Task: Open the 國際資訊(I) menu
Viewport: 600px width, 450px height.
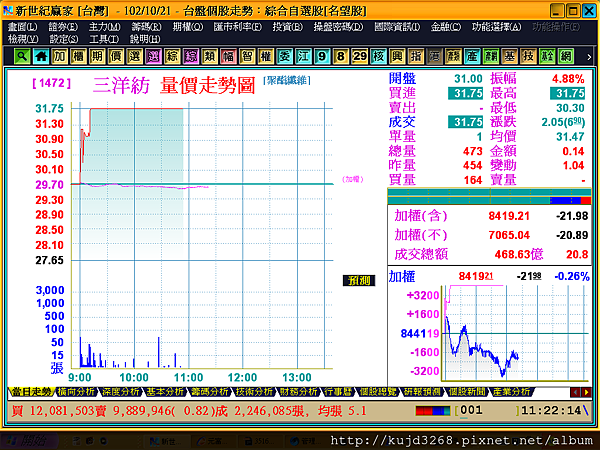Action: coord(397,27)
